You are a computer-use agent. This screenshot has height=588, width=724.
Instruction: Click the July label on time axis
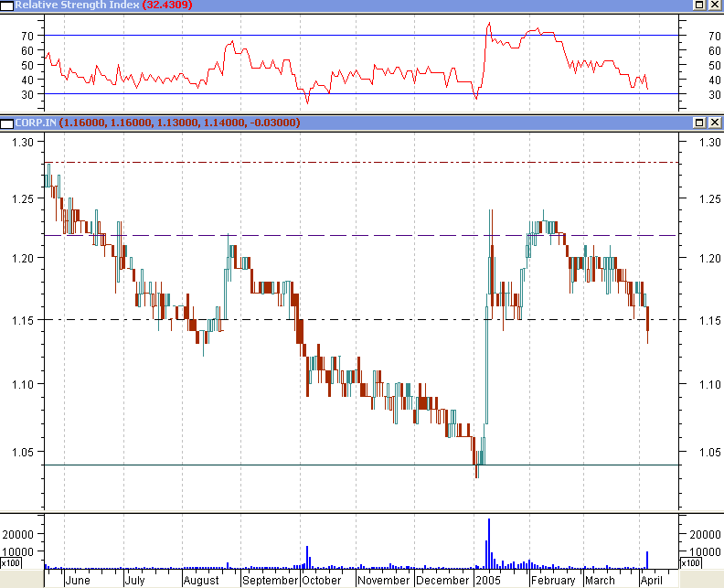click(134, 580)
